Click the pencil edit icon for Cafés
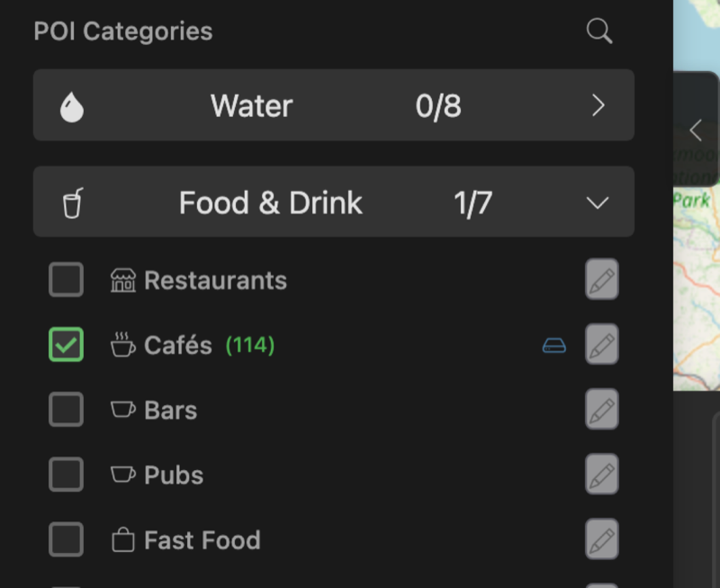 point(602,345)
